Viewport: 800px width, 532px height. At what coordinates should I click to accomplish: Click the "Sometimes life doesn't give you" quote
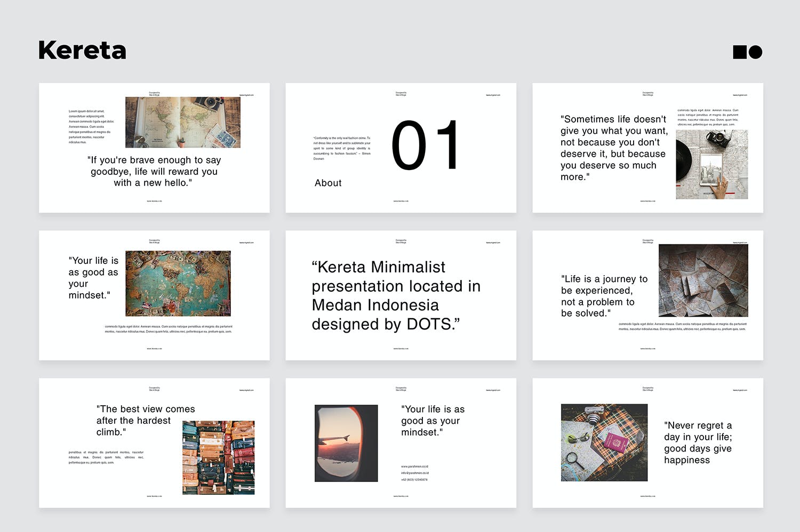[613, 148]
